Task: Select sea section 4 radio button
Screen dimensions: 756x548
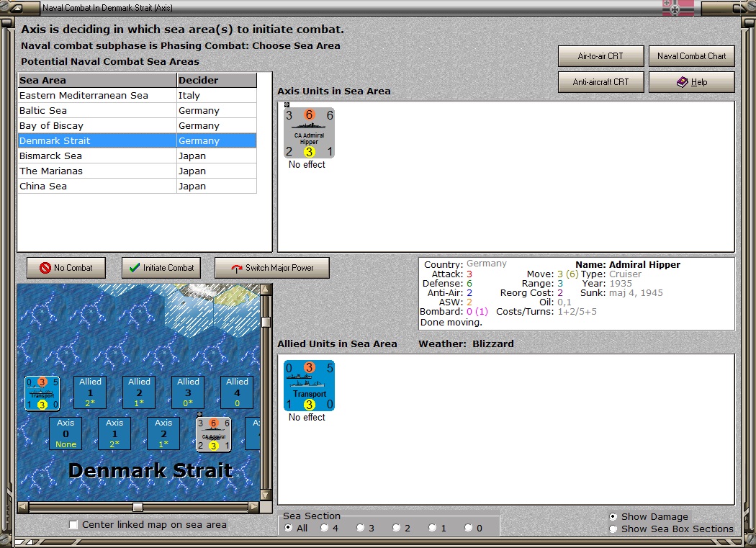Action: pos(325,529)
